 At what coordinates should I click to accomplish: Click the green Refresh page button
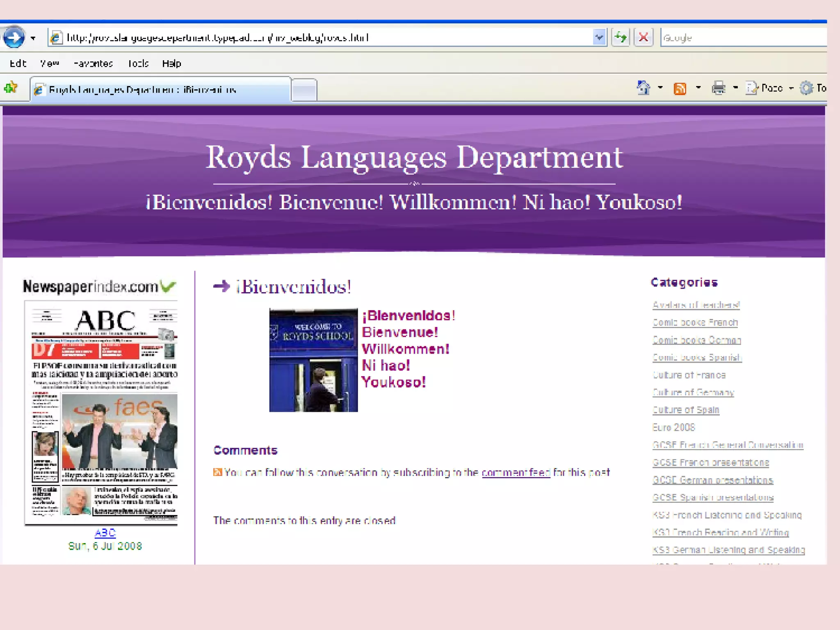pyautogui.click(x=620, y=38)
